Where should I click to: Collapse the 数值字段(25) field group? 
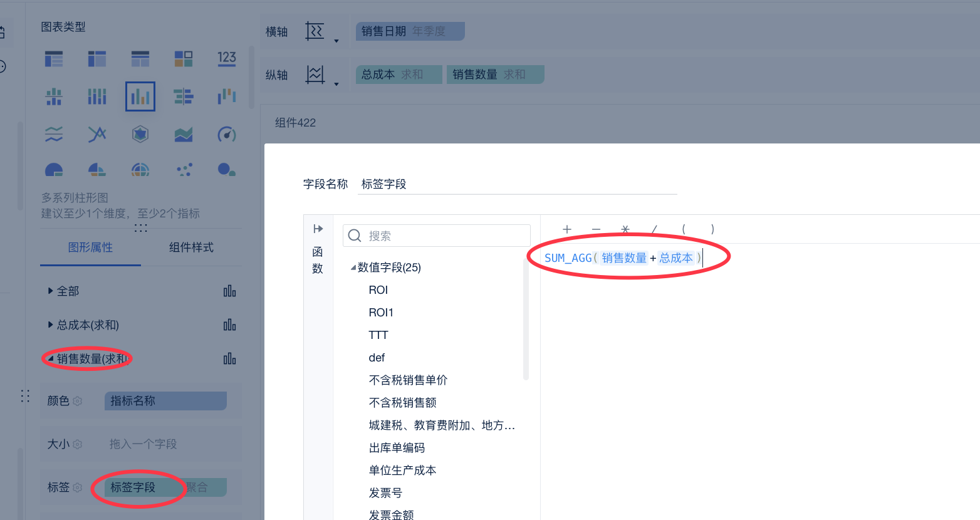click(353, 268)
